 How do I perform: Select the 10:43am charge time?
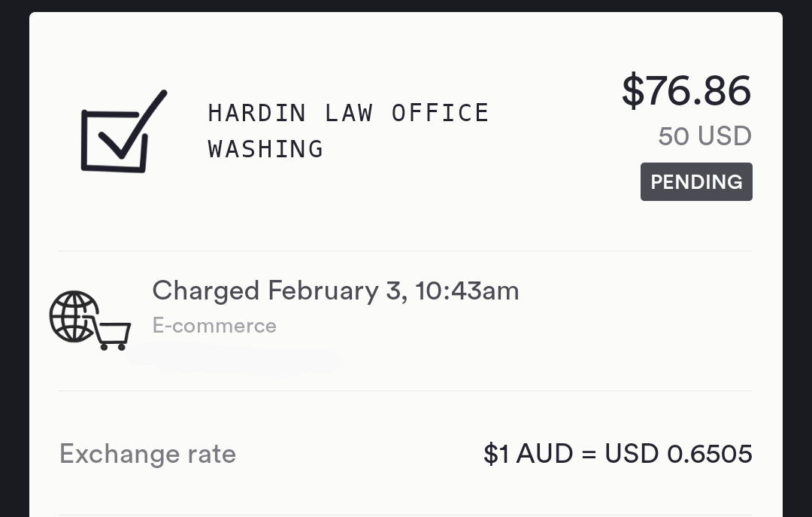[467, 290]
